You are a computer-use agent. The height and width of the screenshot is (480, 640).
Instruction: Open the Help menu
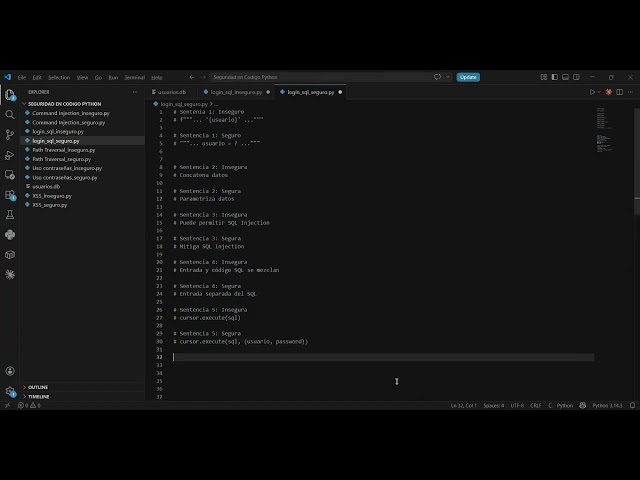157,78
